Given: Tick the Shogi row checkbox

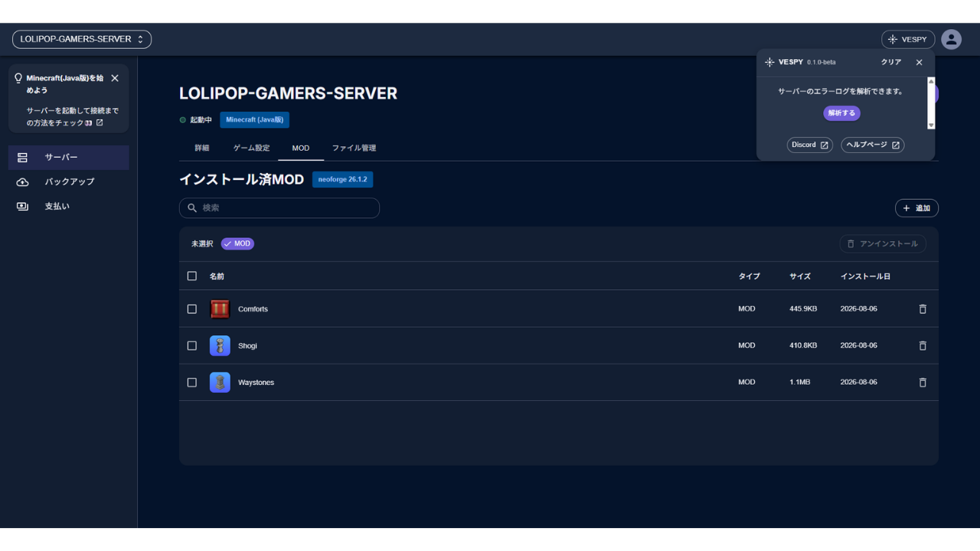Looking at the screenshot, I should coord(192,346).
